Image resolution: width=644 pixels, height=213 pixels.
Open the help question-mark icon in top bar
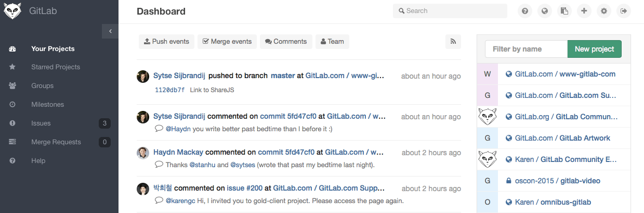[525, 11]
